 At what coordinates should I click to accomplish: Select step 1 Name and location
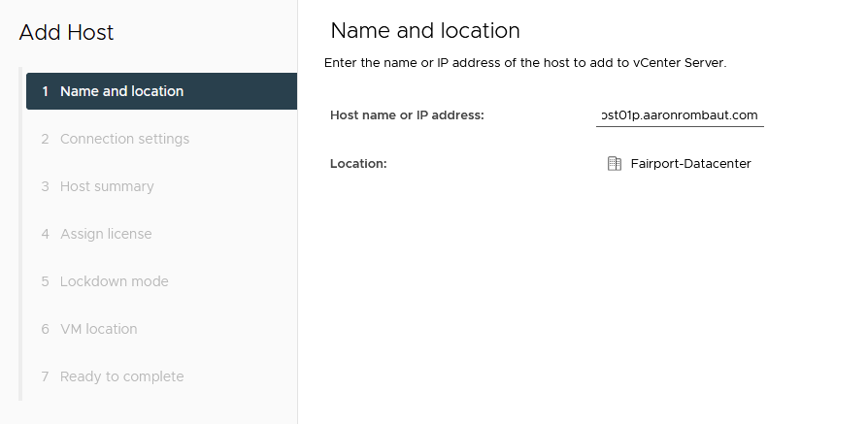click(121, 91)
